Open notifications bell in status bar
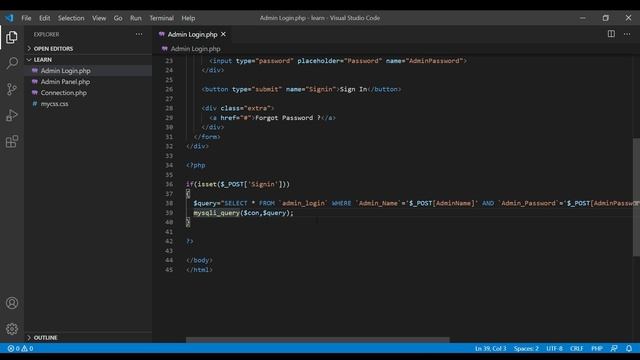 tap(629, 349)
